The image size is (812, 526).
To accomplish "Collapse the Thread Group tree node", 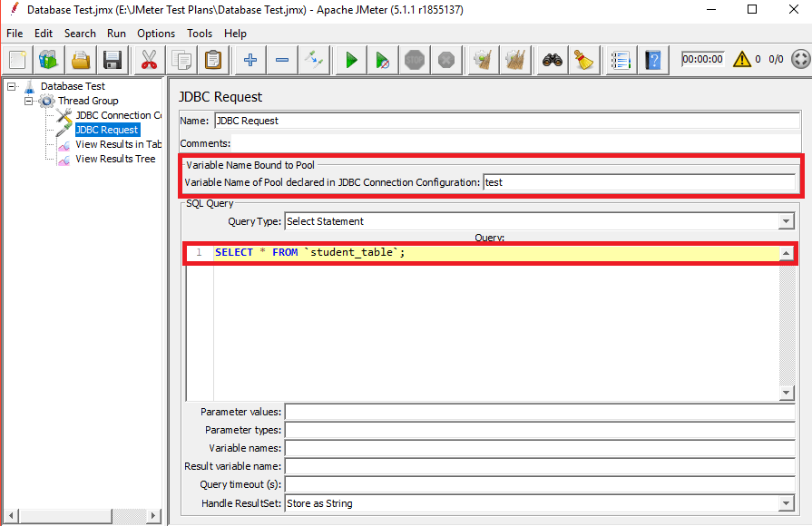I will (x=28, y=101).
